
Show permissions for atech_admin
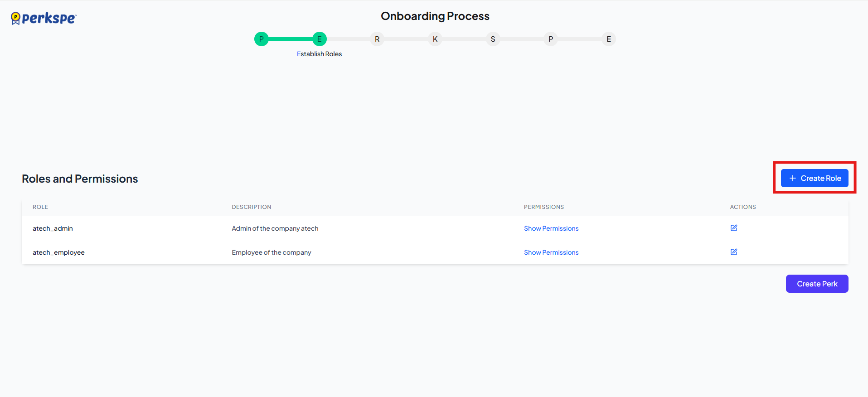click(551, 228)
